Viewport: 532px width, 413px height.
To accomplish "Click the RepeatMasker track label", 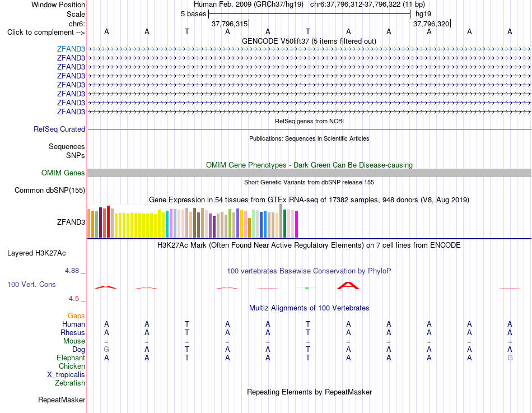I will [62, 400].
